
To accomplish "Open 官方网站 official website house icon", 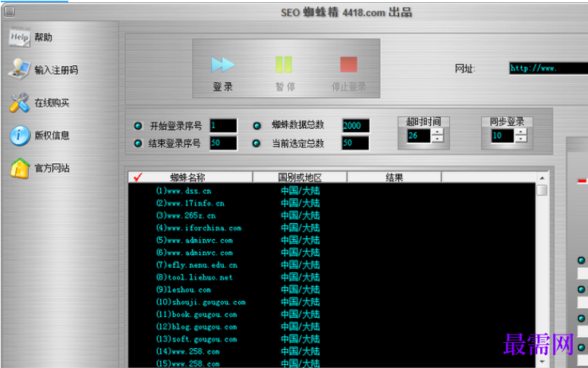I will coord(20,168).
